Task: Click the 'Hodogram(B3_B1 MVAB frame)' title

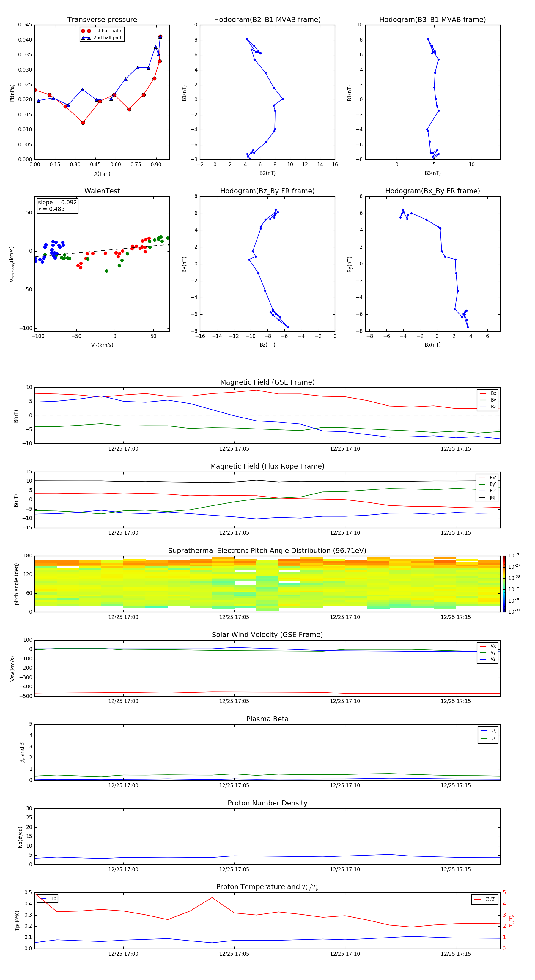Action: pyautogui.click(x=432, y=20)
